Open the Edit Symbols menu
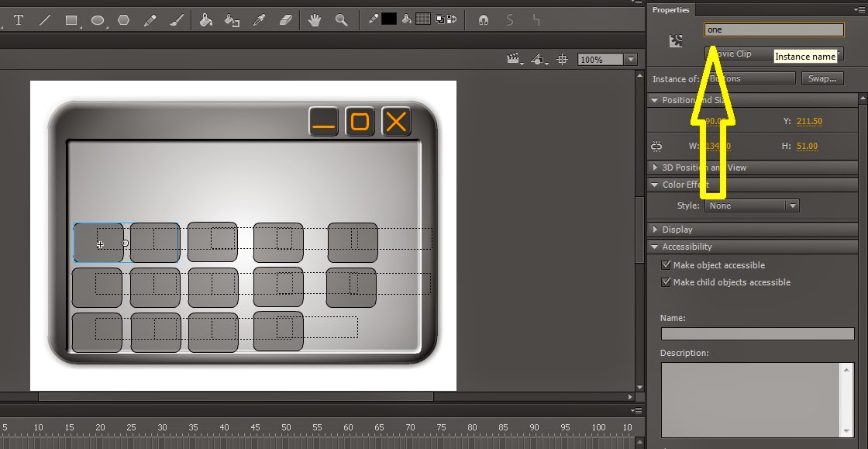The height and width of the screenshot is (449, 868). 539,59
